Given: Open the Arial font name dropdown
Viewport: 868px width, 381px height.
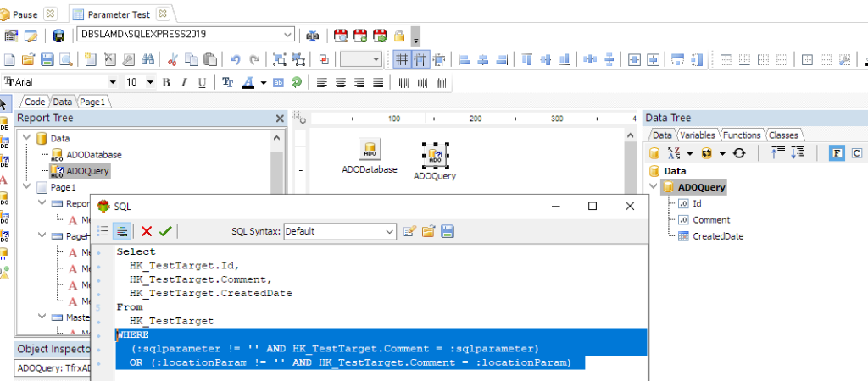Looking at the screenshot, I should tap(113, 82).
